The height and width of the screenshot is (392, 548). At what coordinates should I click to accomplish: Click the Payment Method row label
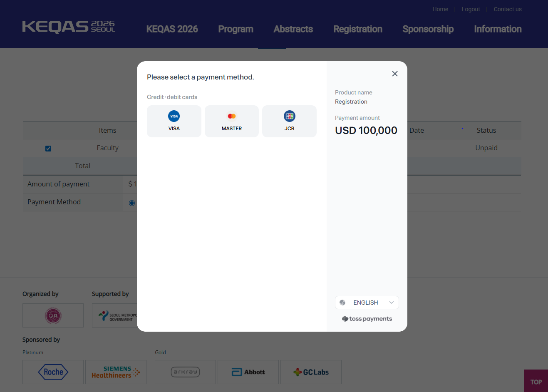click(x=54, y=202)
